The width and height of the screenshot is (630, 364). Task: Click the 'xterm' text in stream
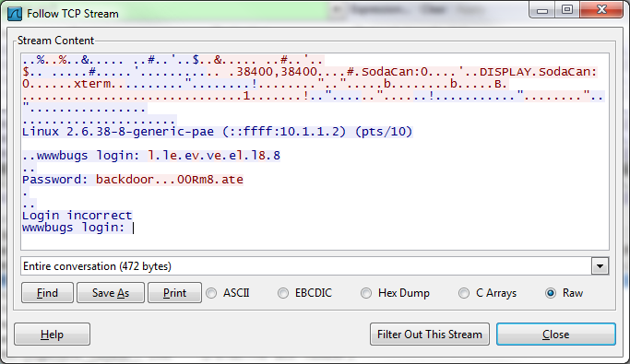click(x=92, y=84)
